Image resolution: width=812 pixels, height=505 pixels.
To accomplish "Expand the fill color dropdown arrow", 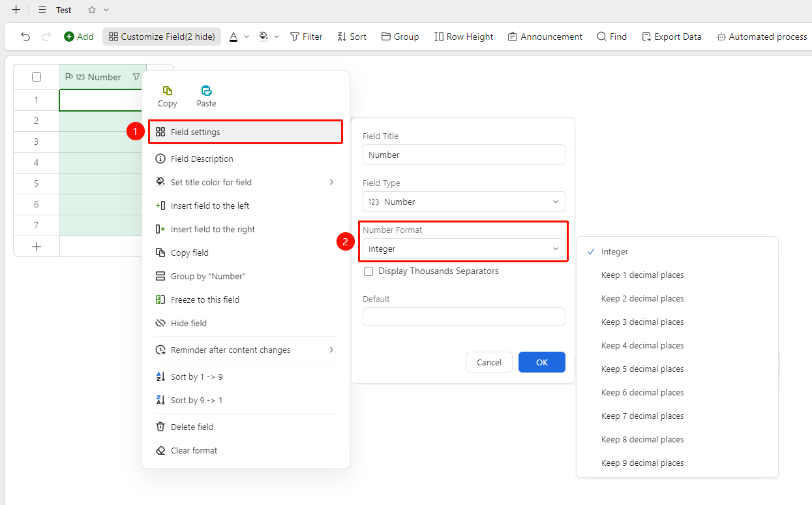I will [277, 37].
